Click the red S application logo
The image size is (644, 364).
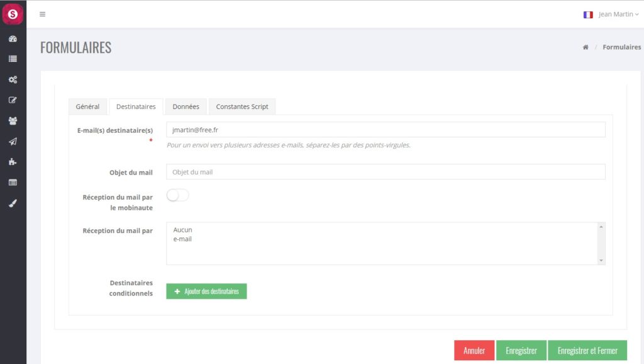point(13,14)
